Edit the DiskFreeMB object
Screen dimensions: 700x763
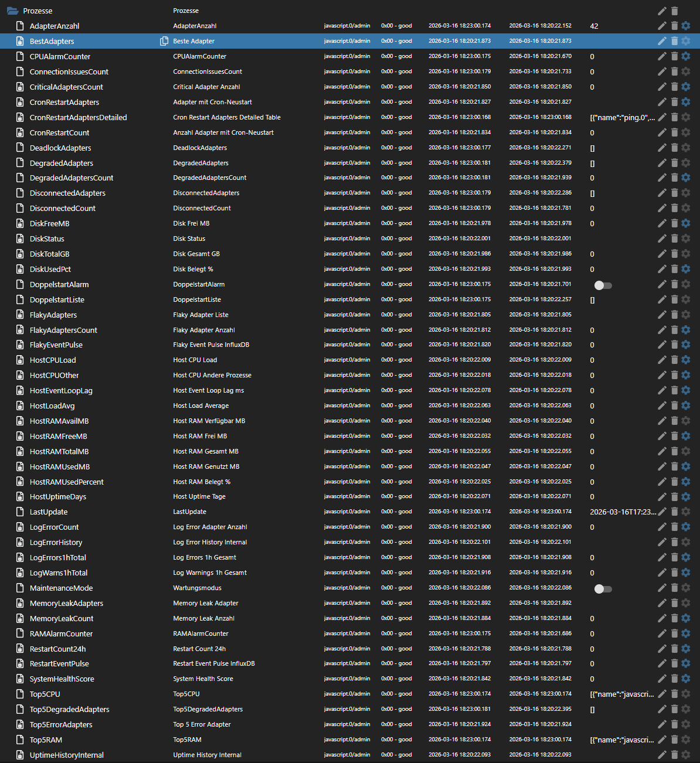tap(662, 223)
